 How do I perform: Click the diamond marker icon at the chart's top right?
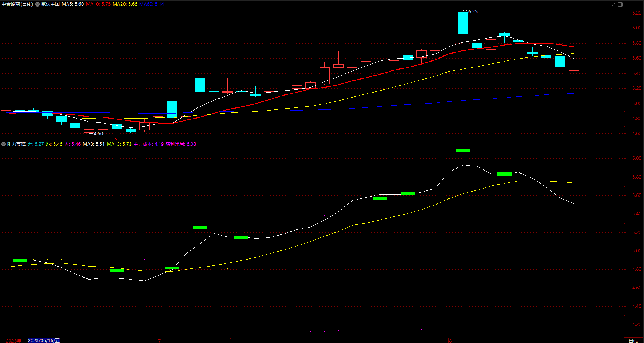pyautogui.click(x=613, y=4)
